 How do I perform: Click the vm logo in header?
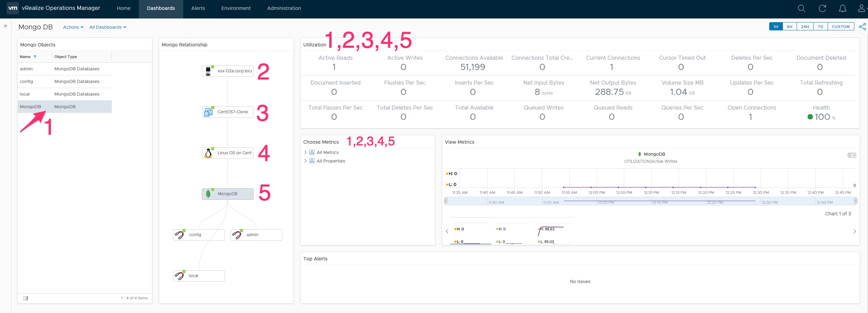pyautogui.click(x=13, y=8)
